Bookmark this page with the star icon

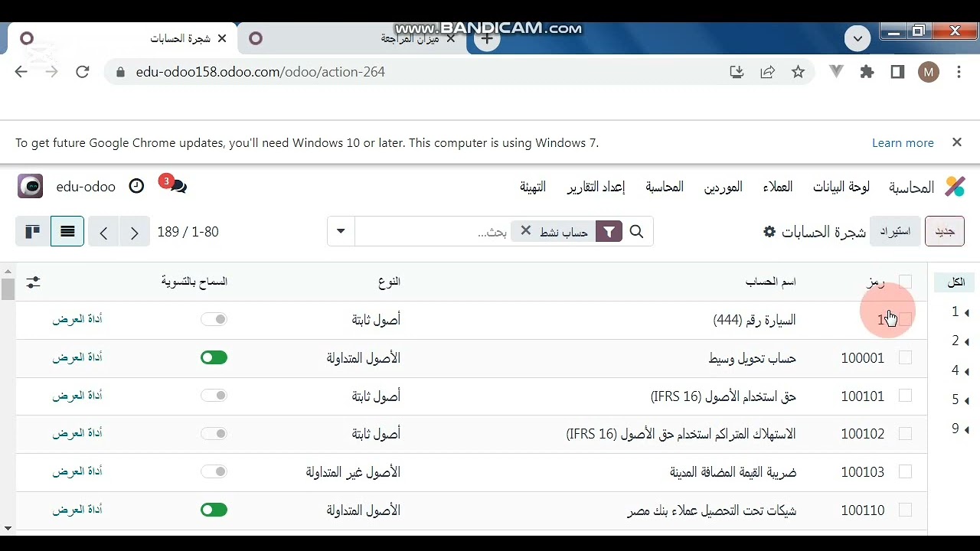[x=798, y=72]
